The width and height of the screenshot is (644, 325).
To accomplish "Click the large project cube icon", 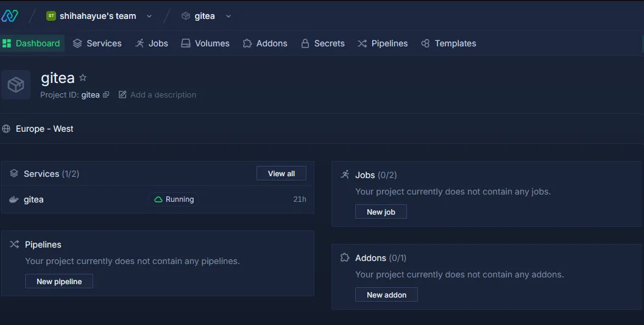I will [16, 85].
